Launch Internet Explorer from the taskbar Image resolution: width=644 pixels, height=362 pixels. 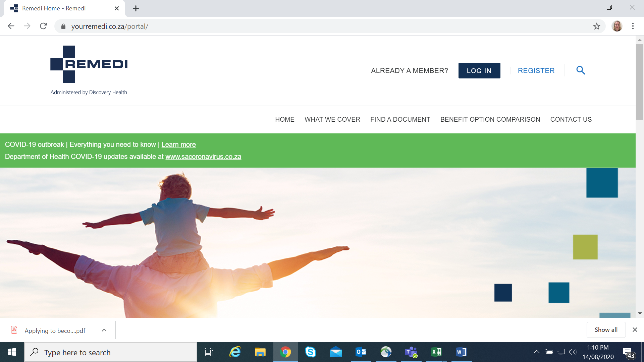pyautogui.click(x=235, y=352)
